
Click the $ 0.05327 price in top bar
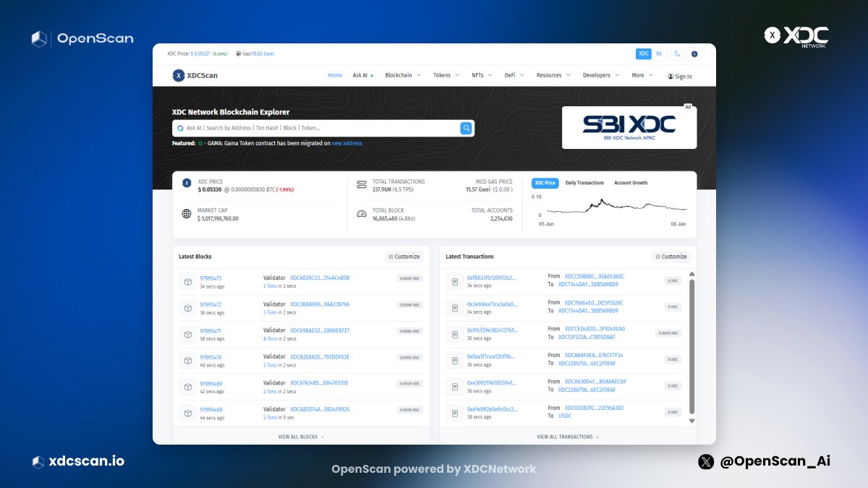(x=201, y=53)
